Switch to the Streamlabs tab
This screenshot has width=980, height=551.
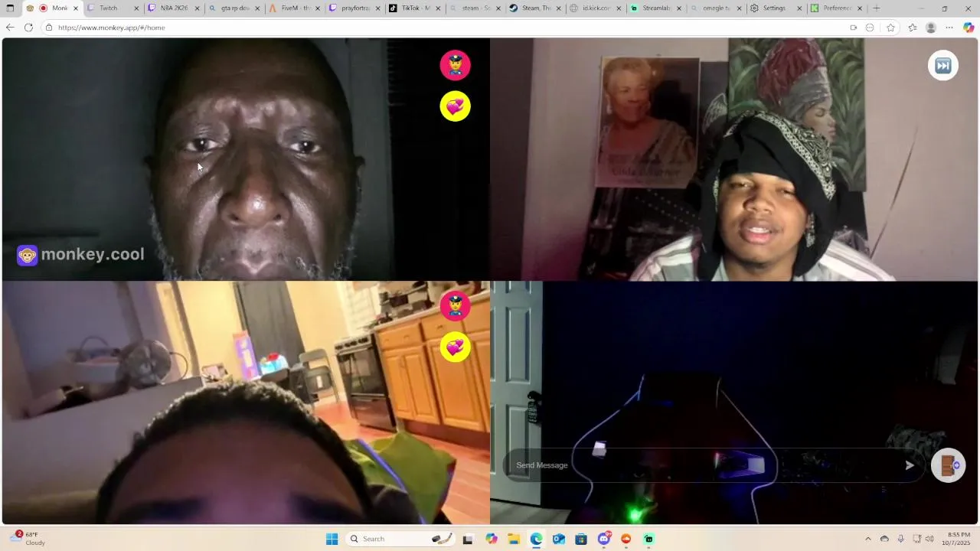pos(657,8)
